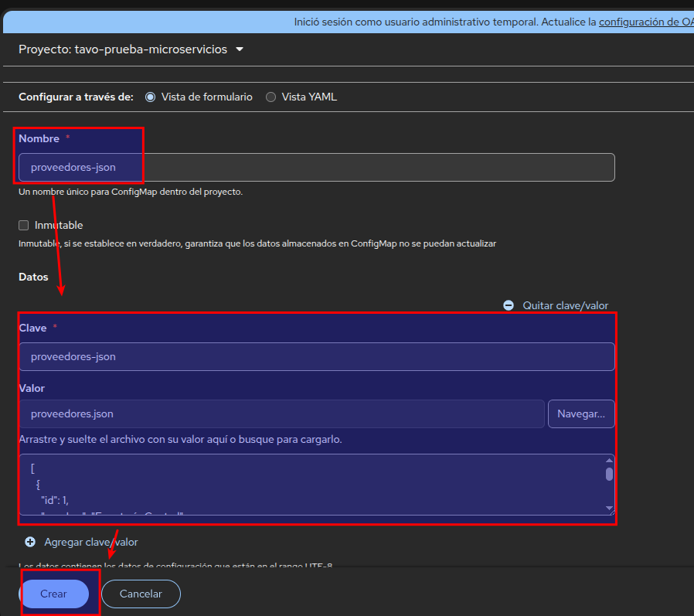Click the scroll up arrow in the JSON text area
The height and width of the screenshot is (616, 694).
[x=609, y=461]
